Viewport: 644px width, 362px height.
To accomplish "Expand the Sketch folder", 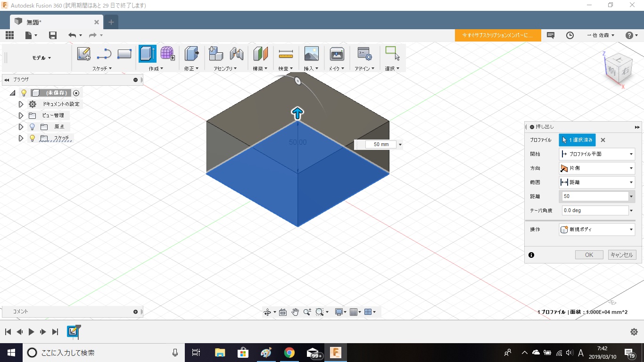I will click(x=21, y=138).
